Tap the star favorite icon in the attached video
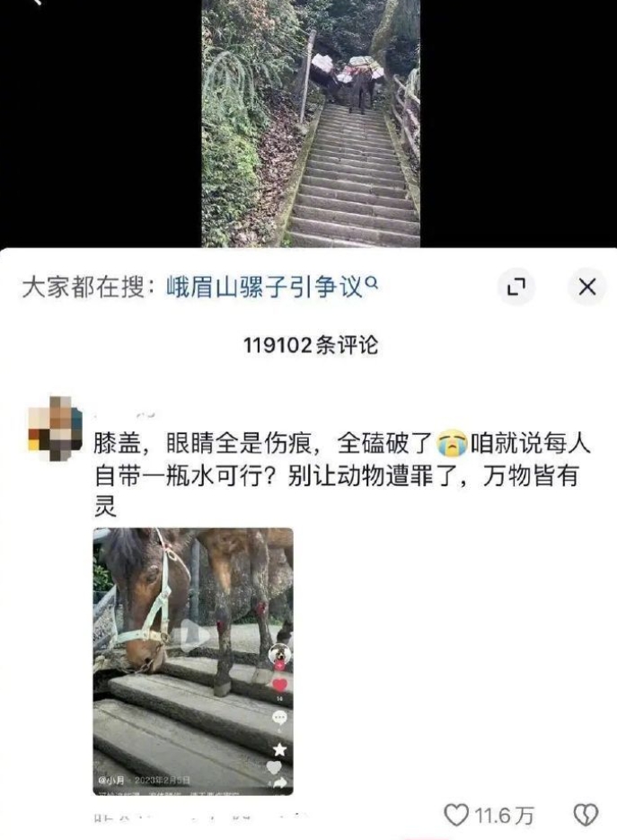The height and width of the screenshot is (840, 617). (279, 749)
